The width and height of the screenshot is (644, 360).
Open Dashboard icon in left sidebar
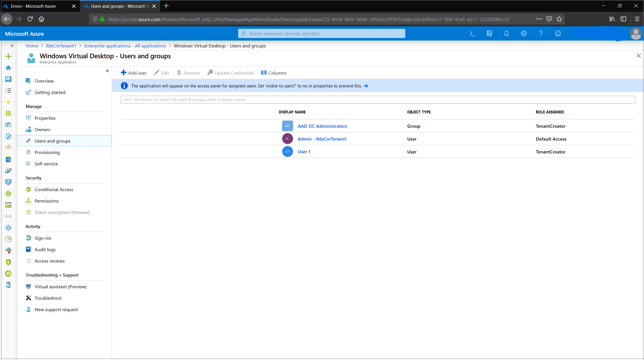8,79
